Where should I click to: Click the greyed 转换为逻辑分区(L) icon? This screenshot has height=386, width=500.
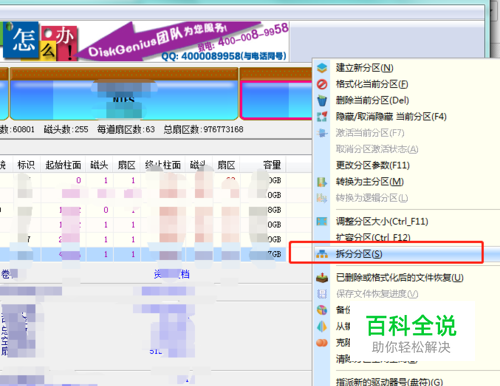pyautogui.click(x=322, y=198)
